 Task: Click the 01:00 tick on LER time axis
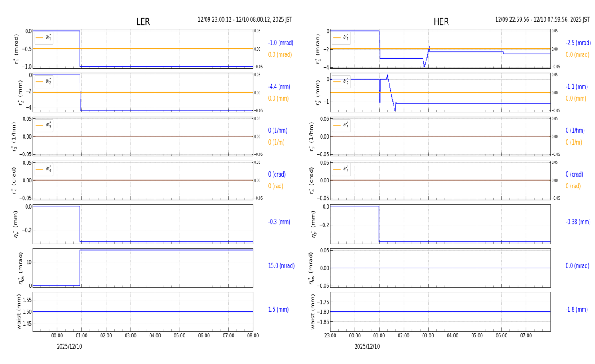pos(82,336)
